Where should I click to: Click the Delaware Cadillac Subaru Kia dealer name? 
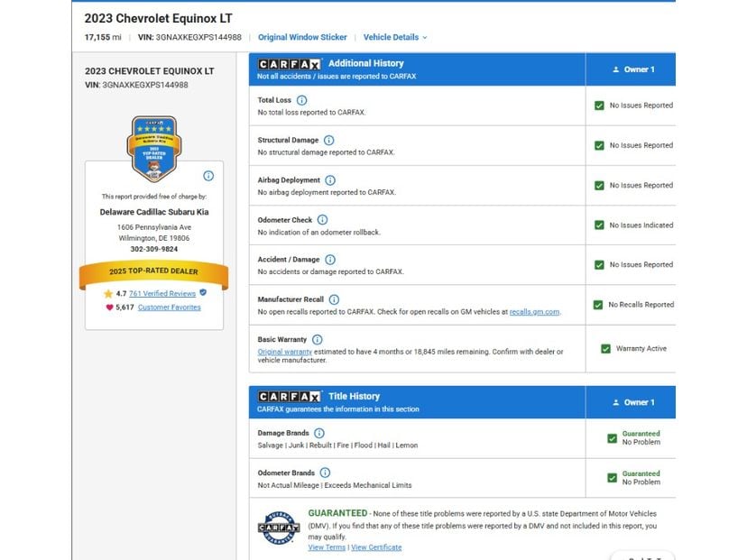154,212
